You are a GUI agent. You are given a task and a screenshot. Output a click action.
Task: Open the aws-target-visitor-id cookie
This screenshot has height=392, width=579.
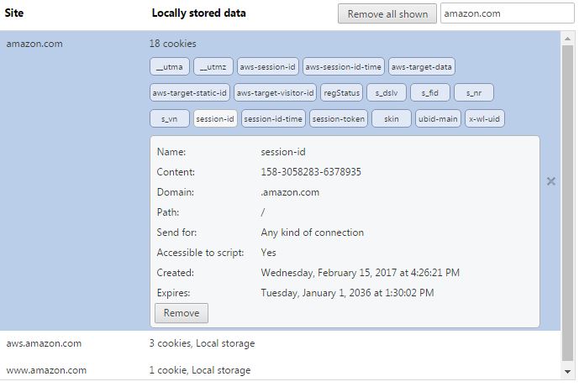tap(275, 92)
